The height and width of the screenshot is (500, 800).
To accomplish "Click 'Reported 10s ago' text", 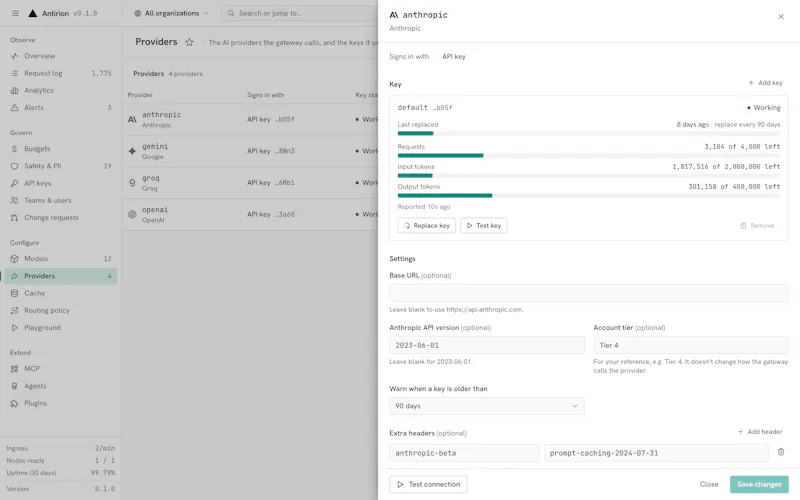I will click(x=423, y=207).
